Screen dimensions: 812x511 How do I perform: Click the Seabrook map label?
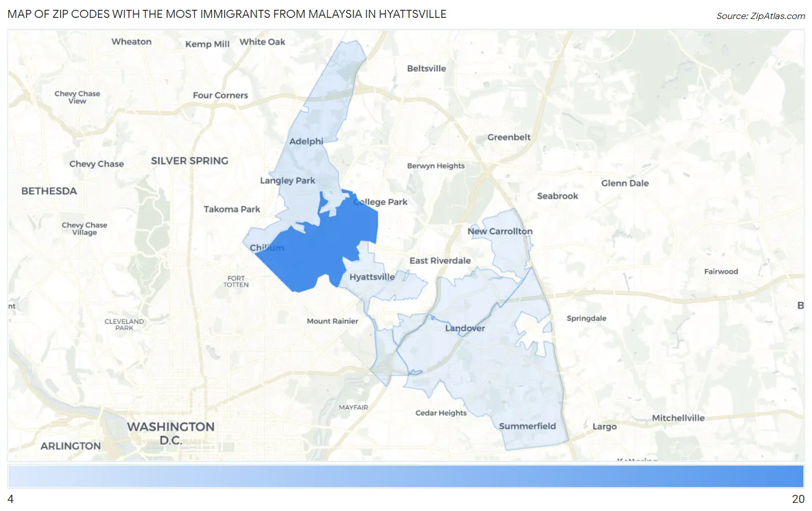[557, 196]
